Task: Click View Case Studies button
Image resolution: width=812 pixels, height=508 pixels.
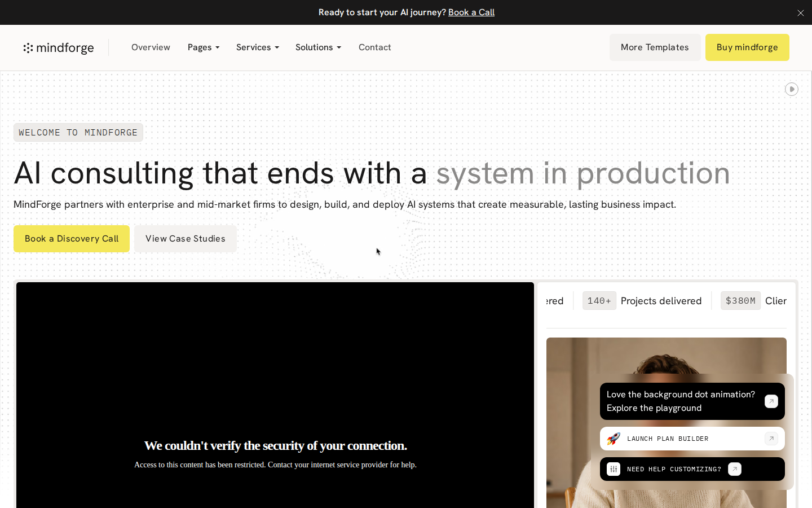Action: pos(186,239)
